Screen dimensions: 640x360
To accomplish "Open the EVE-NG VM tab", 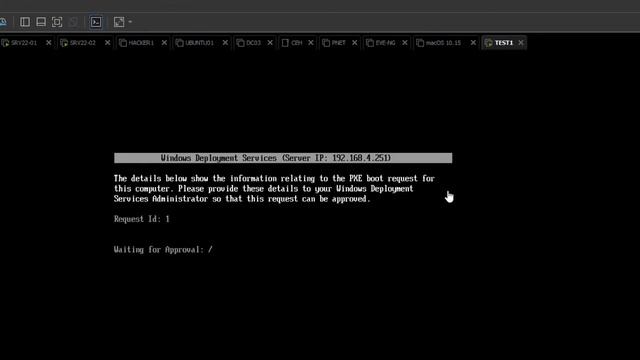I will (385, 43).
